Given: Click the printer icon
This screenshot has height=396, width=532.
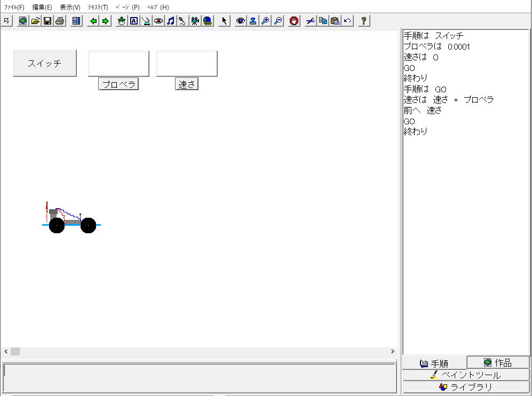Looking at the screenshot, I should (x=60, y=21).
